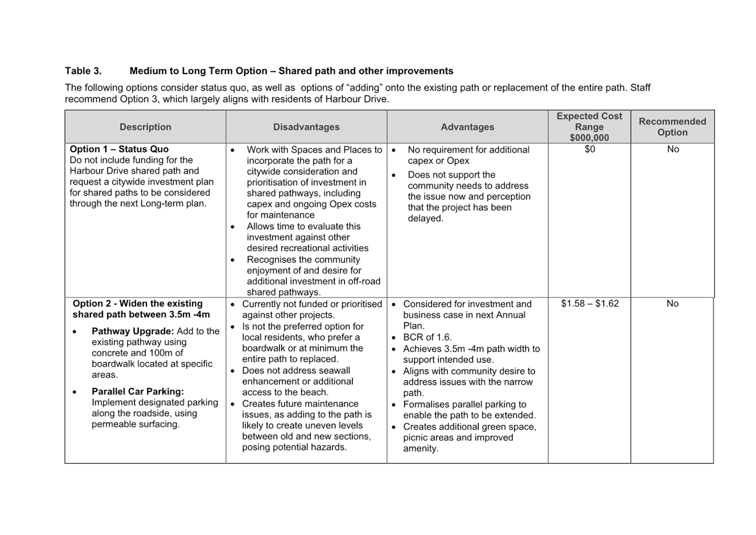Select the Expected Cost Range header
Image resolution: width=756 pixels, height=535 pixels.
[x=589, y=126]
